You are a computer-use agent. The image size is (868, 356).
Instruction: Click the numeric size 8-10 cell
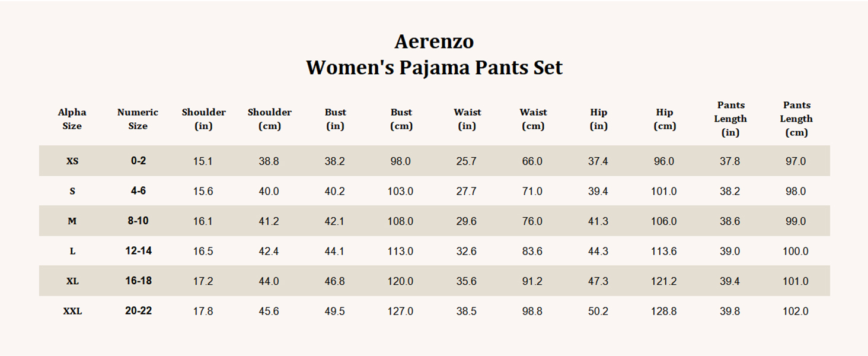138,221
